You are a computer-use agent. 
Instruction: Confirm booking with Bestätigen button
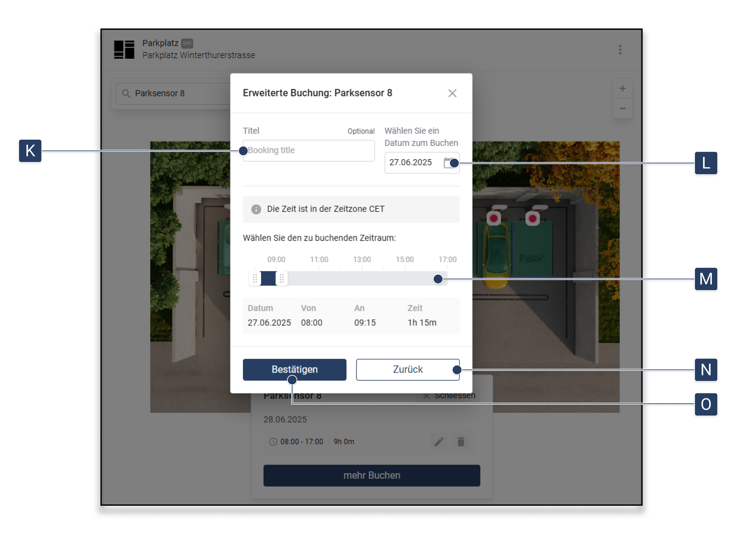[294, 370]
